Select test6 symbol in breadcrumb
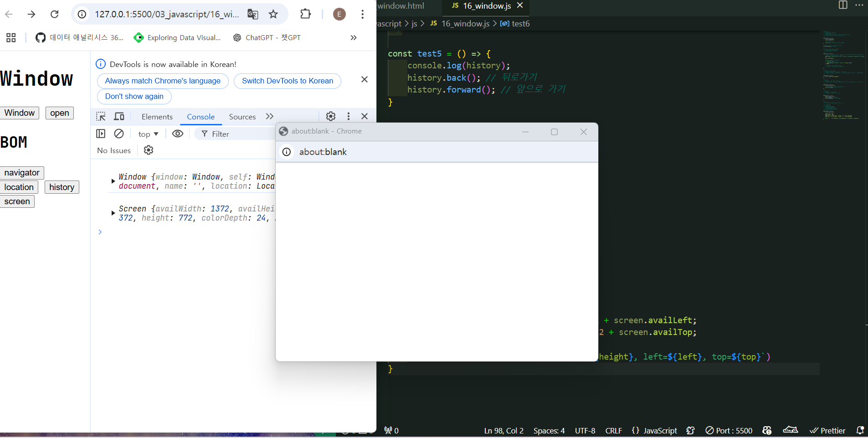 point(515,23)
